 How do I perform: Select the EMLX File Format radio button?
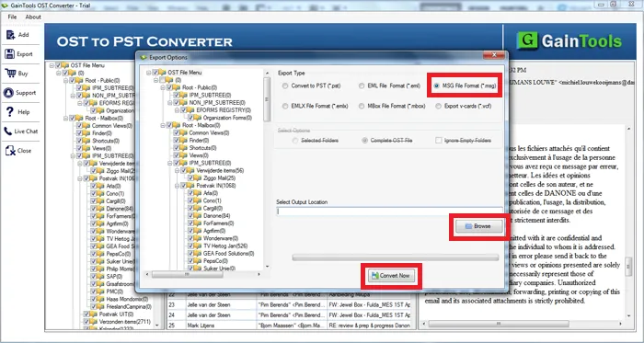pos(285,107)
